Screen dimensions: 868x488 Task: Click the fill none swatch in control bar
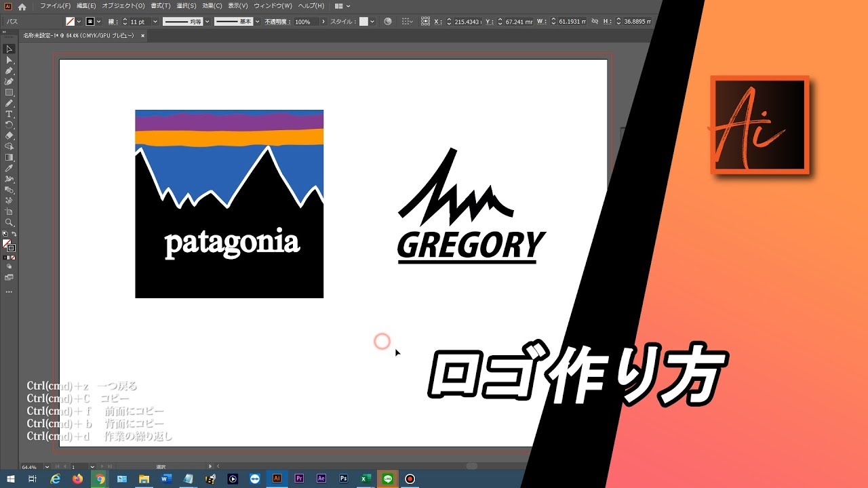point(70,22)
